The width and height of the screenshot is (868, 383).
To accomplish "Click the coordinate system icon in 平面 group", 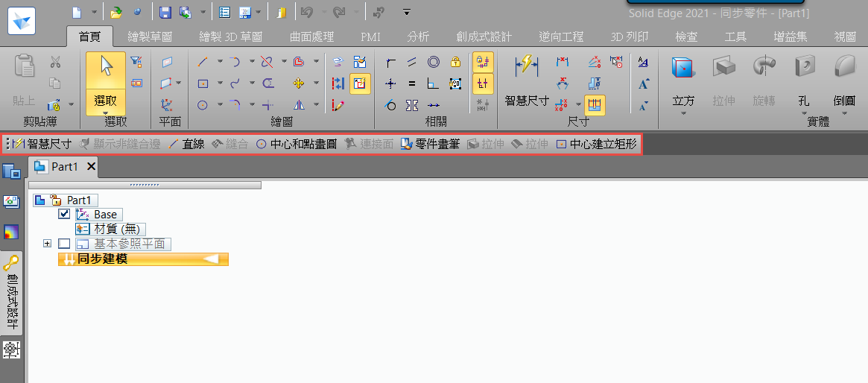I will point(166,104).
